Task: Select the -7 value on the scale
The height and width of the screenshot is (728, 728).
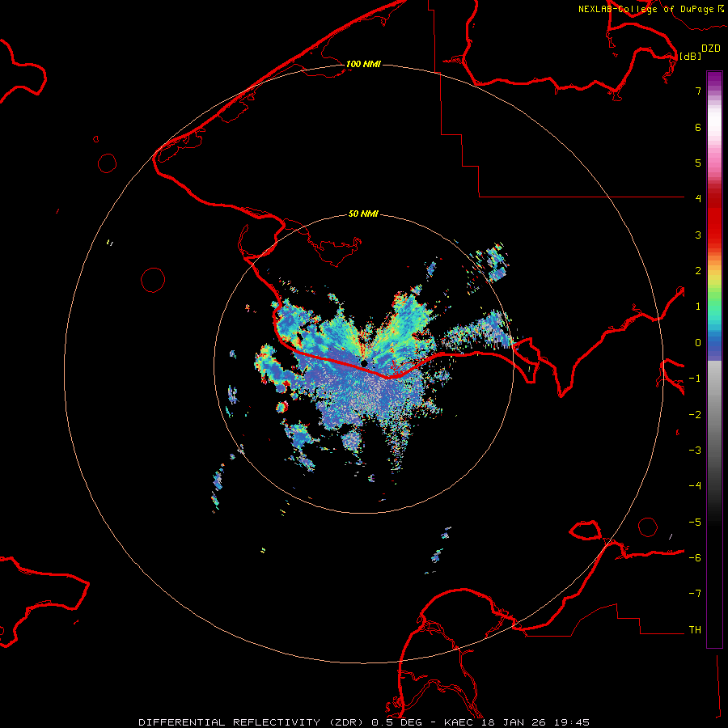Action: (695, 594)
